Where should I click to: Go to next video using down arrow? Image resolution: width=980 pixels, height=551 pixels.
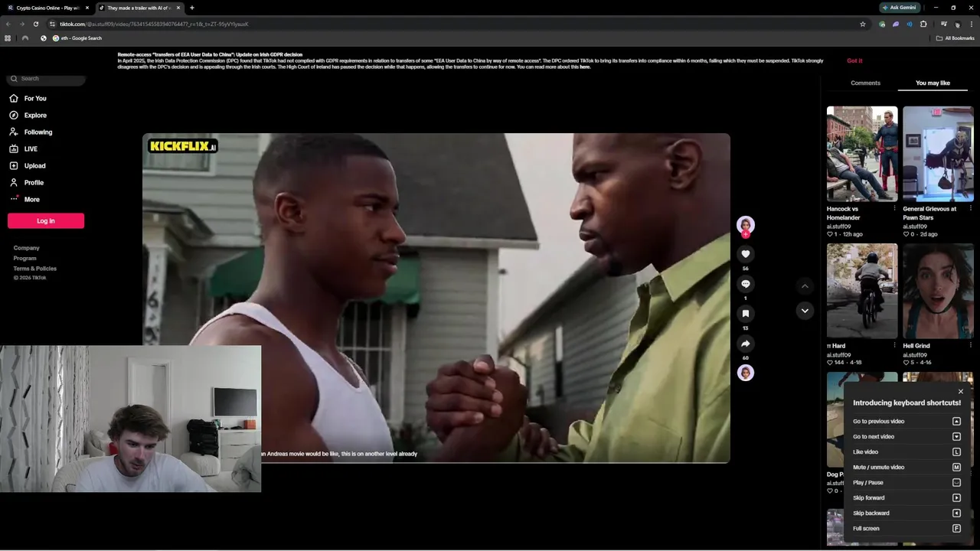pyautogui.click(x=805, y=311)
